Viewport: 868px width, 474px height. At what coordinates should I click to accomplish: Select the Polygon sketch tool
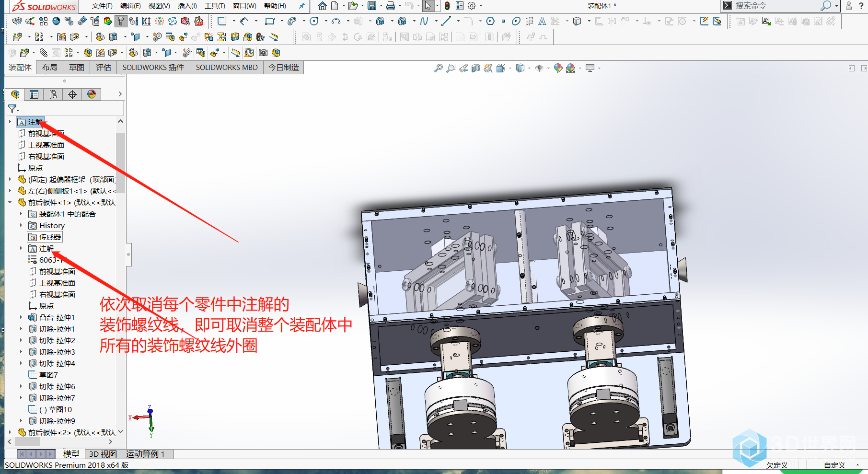point(490,21)
